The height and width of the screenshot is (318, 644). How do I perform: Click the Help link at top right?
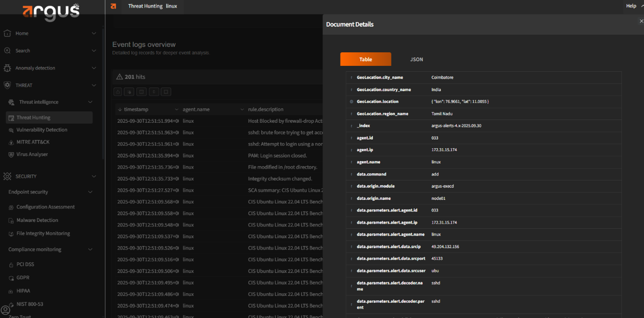(x=631, y=6)
